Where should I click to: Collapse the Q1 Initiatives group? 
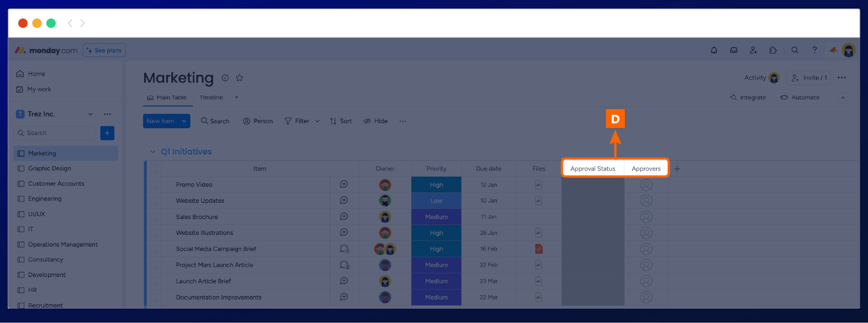tap(153, 152)
